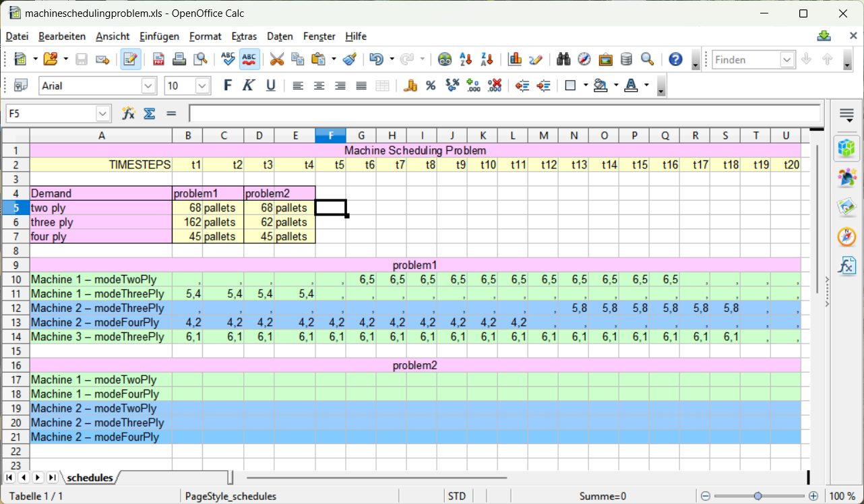864x504 pixels.
Task: Toggle Align Left
Action: 298,86
